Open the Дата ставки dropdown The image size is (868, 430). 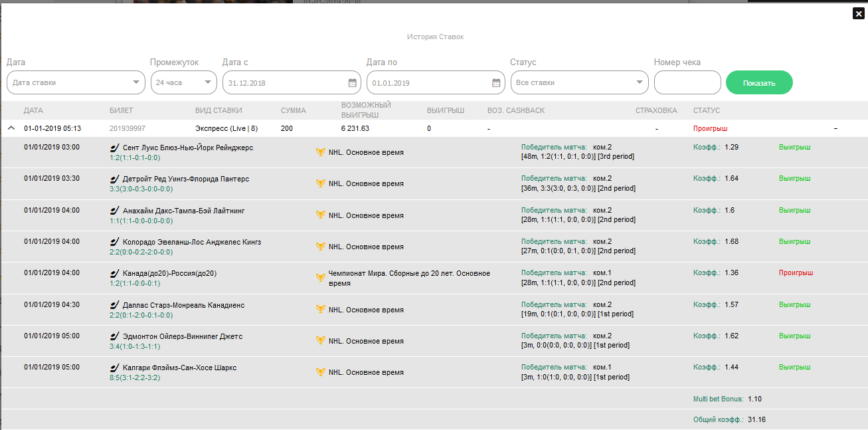(76, 83)
